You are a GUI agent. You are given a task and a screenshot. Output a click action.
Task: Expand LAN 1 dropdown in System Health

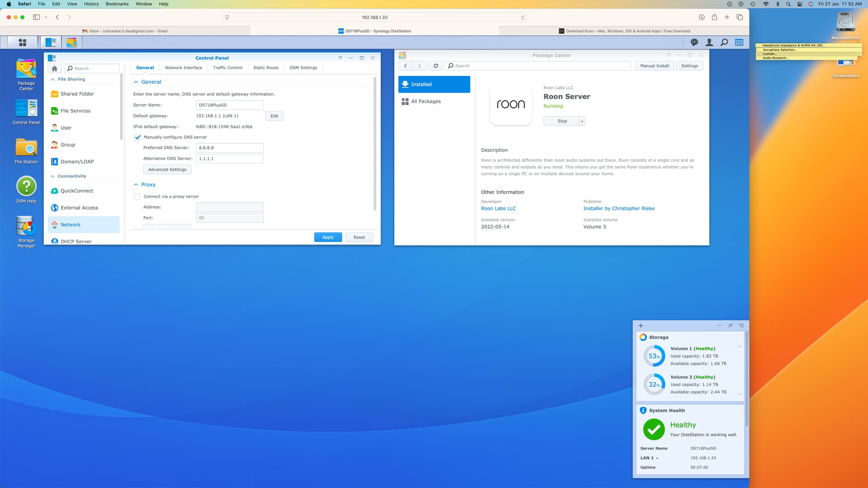pos(657,458)
